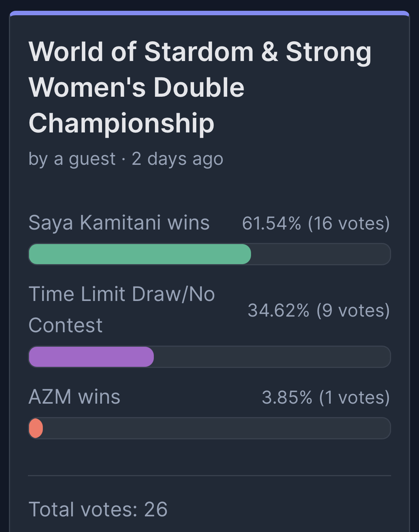Viewport: 419px width, 532px height.
Task: Click the purple accent strip atop the card
Action: [209, 13]
